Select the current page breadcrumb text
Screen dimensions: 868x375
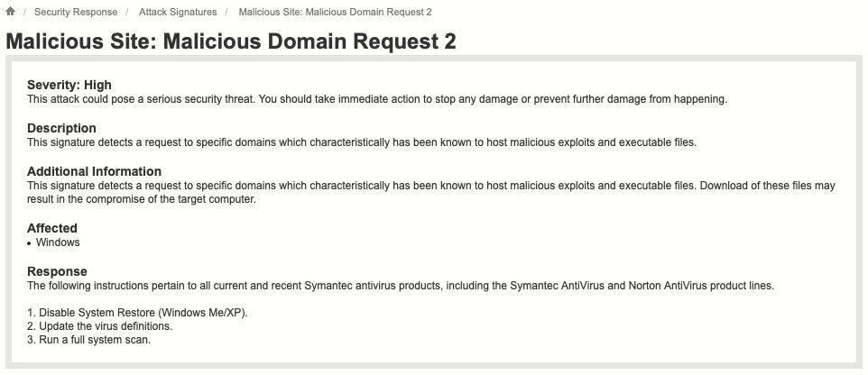(335, 12)
